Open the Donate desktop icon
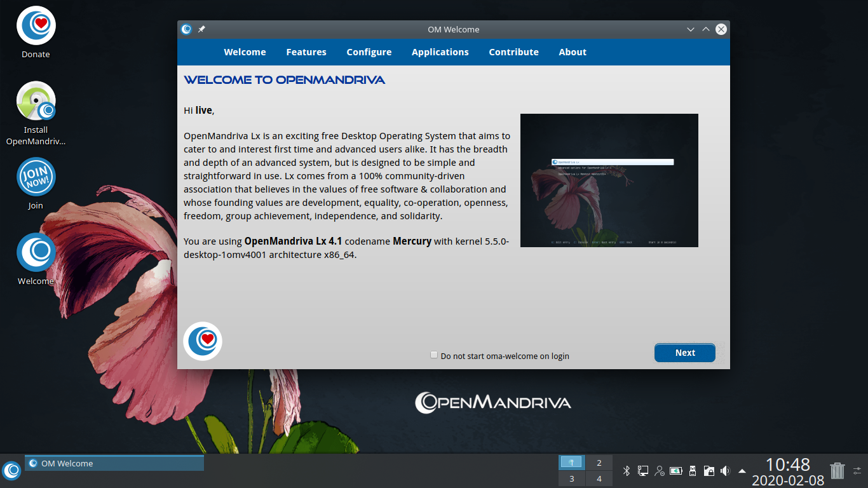868x488 pixels. [36, 32]
